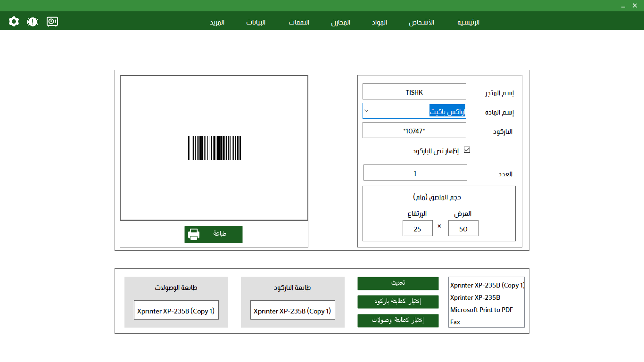
Task: Open the البيانات menu
Action: point(255,22)
